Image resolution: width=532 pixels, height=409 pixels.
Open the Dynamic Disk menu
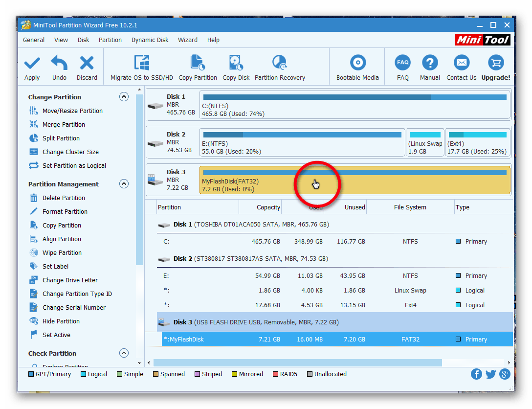point(150,40)
